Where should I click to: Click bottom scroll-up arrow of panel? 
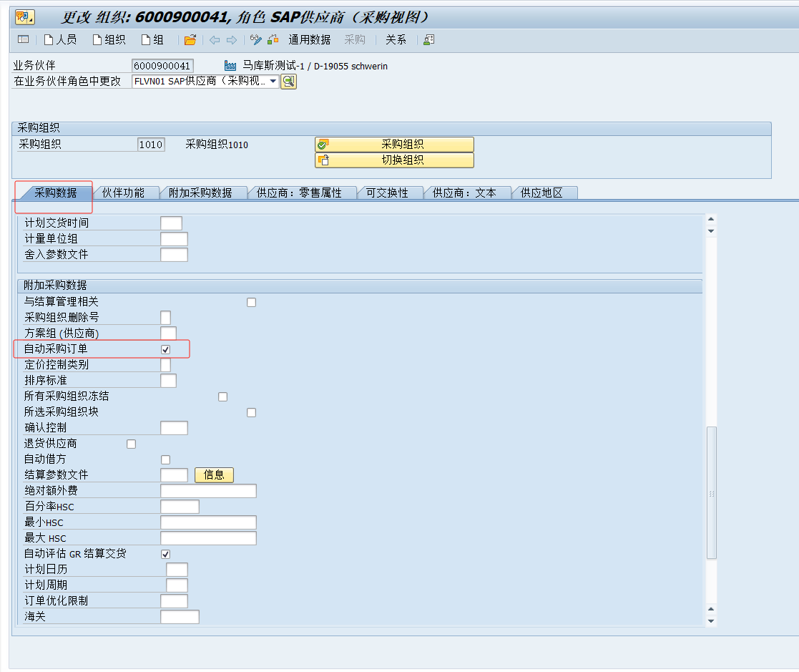[711, 609]
